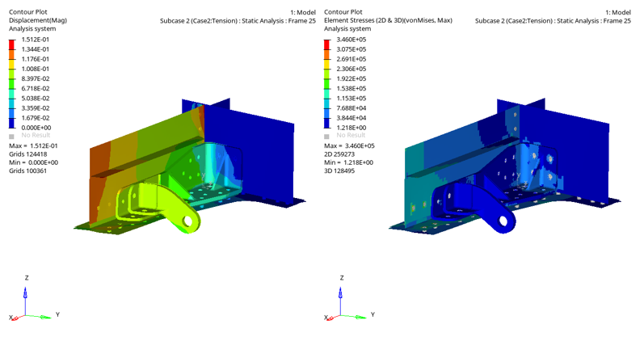The image size is (644, 337).
Task: Select the 1.512E-01 legend maximum value
Action: pyautogui.click(x=35, y=40)
